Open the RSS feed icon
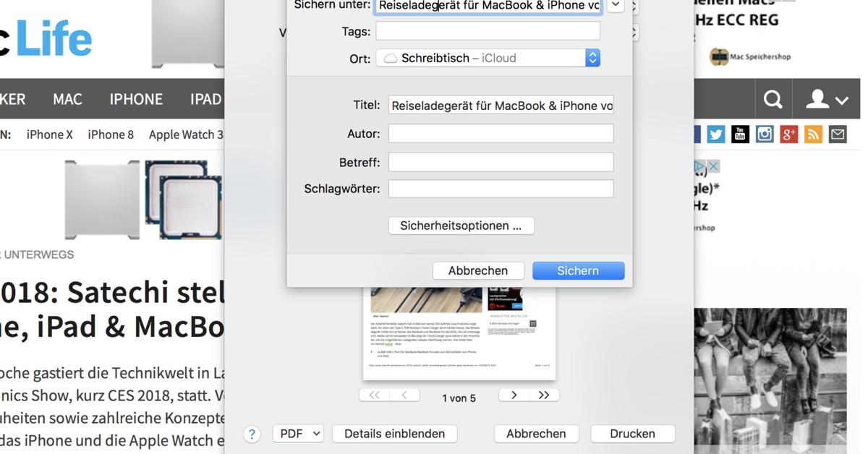 813,134
